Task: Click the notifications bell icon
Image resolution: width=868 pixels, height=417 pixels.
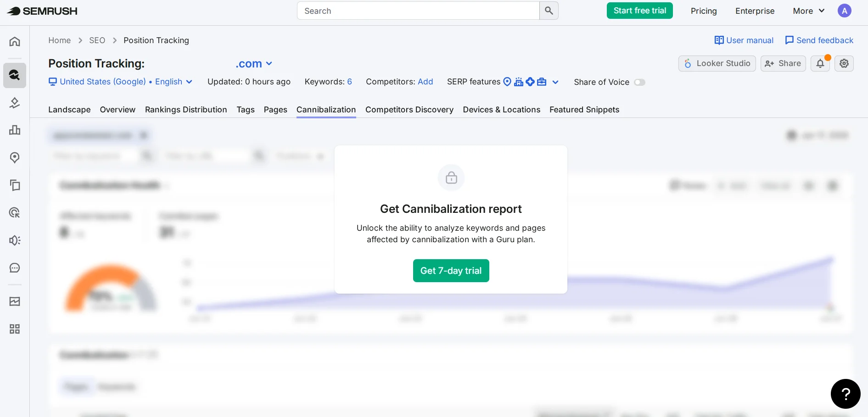Action: [x=820, y=63]
